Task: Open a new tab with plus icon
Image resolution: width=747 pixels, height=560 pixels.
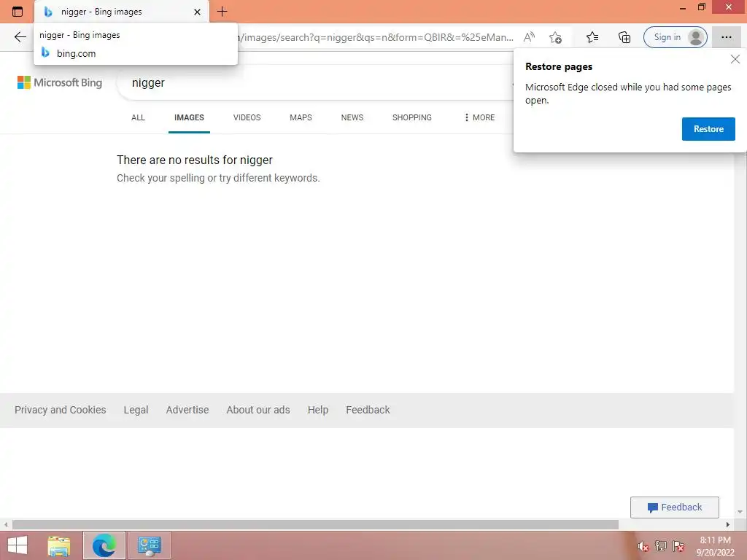Action: click(x=222, y=12)
